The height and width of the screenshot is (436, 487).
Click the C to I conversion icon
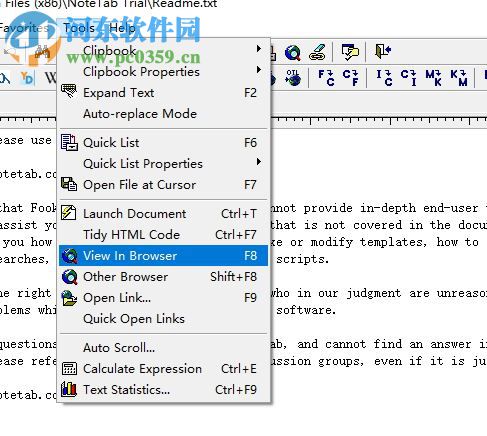tap(409, 78)
